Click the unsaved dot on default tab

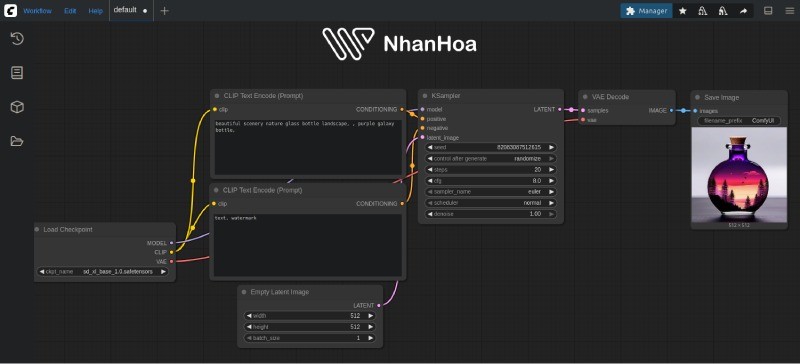(145, 11)
